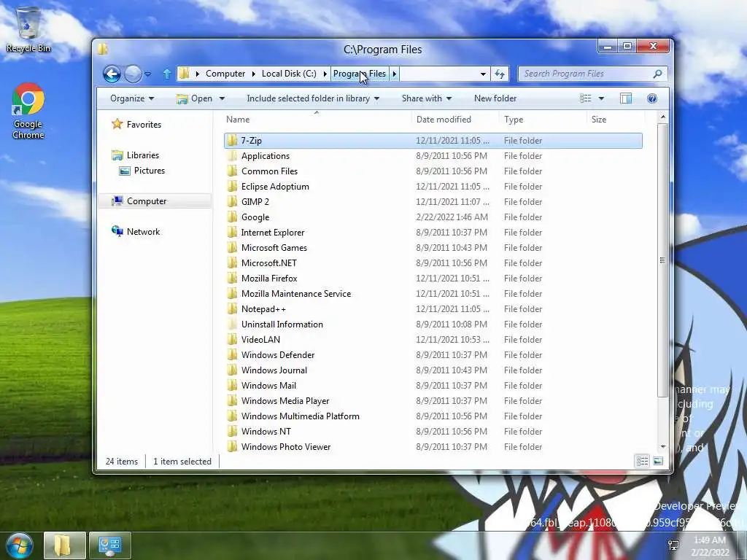Screen dimensions: 747x560
Task: Select the Mozilla Firefox folder icon
Action: click(x=232, y=278)
